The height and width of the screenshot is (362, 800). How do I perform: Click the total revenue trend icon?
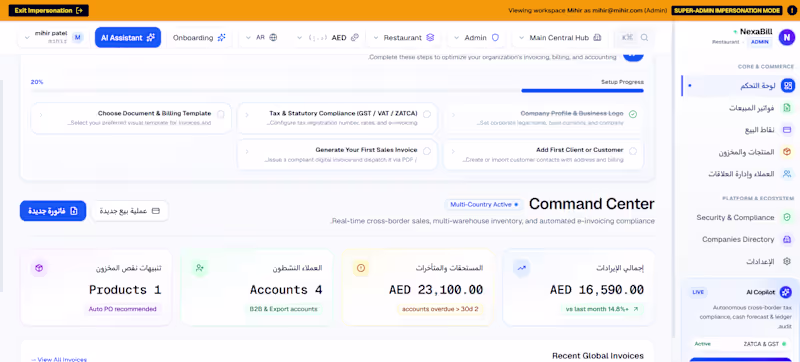coord(521,268)
